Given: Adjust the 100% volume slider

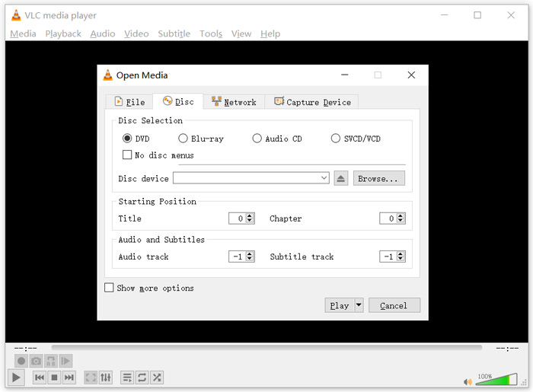Looking at the screenshot, I should 496,379.
